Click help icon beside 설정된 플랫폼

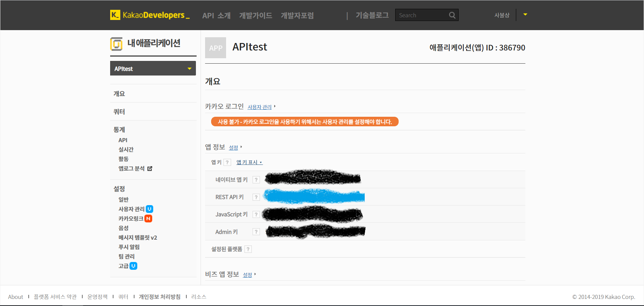pyautogui.click(x=248, y=249)
